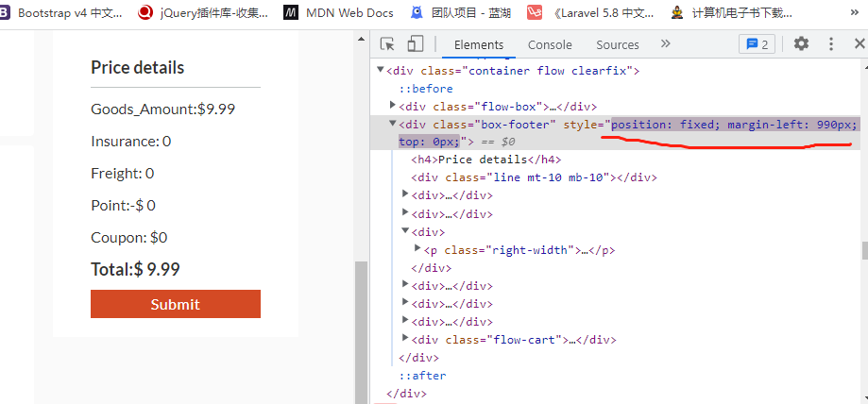The image size is (868, 404).
Task: Click the Goods_Amount:$9.99 text
Action: [x=162, y=109]
